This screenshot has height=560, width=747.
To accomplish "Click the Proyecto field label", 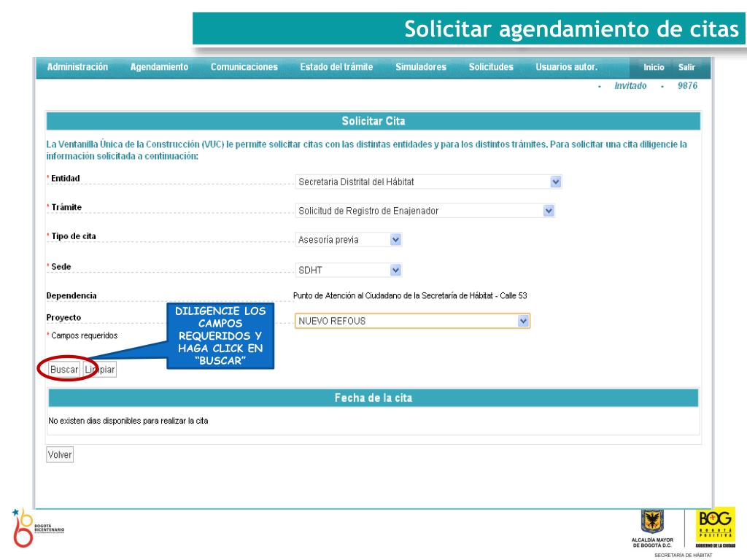I will point(63,318).
